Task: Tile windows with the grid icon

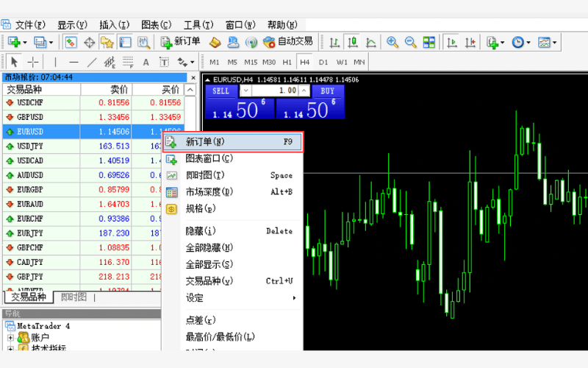Action: 429,42
